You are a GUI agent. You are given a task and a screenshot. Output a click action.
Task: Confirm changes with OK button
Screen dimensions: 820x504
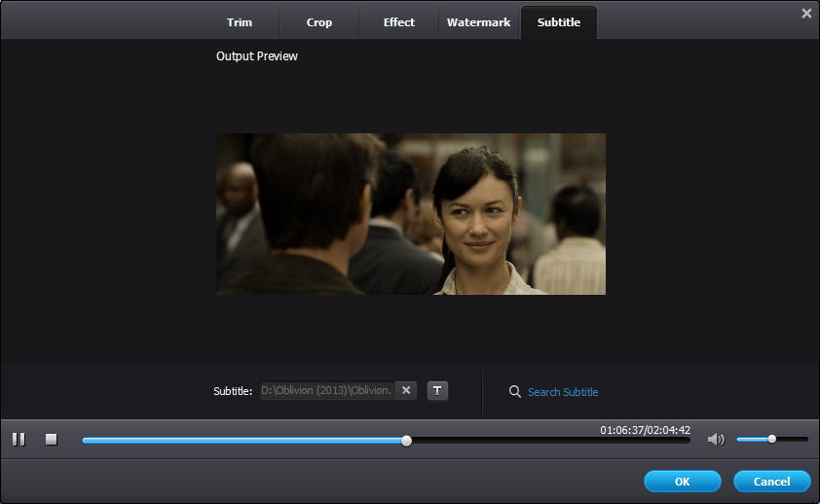[683, 481]
